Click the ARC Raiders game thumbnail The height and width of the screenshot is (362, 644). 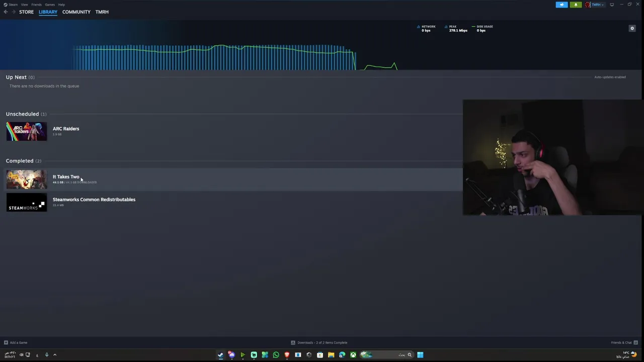[26, 132]
